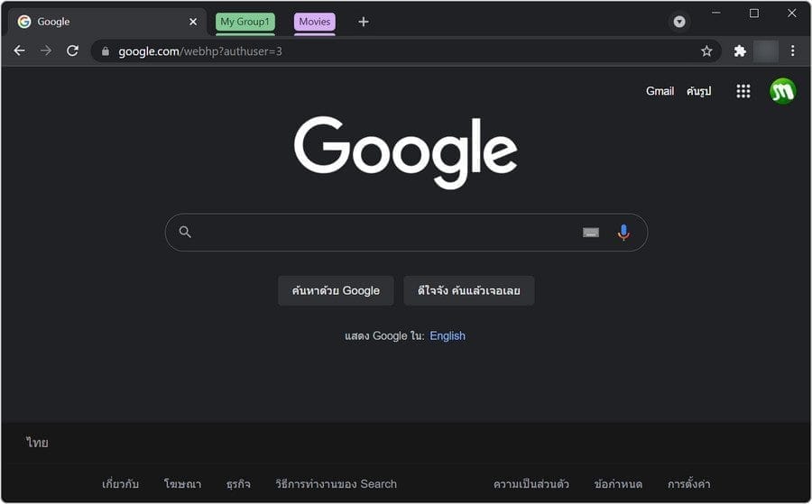Open the Google apps grid
Screen dimensions: 812x504
coord(743,91)
